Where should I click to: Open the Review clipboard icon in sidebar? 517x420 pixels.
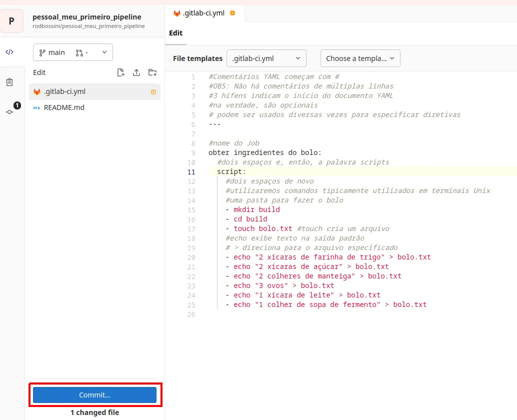[x=9, y=82]
